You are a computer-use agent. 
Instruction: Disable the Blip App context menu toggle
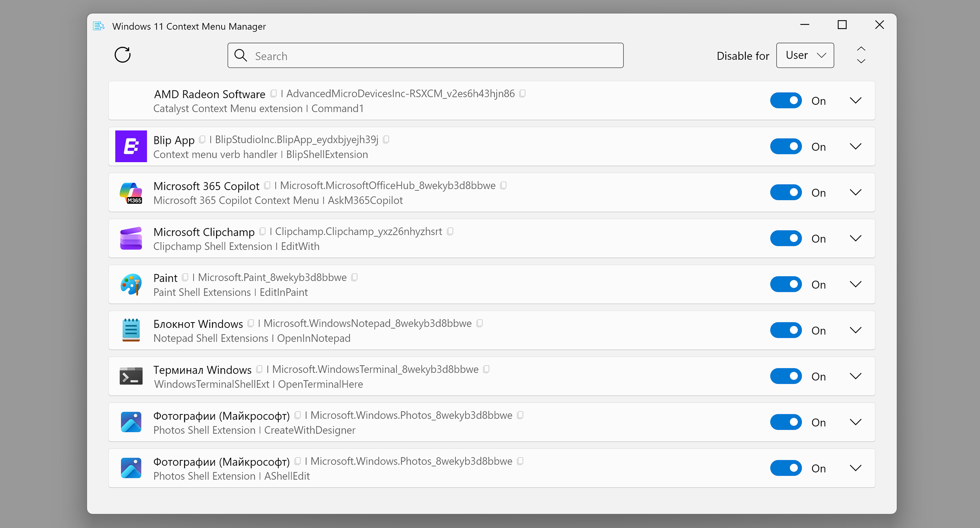786,147
